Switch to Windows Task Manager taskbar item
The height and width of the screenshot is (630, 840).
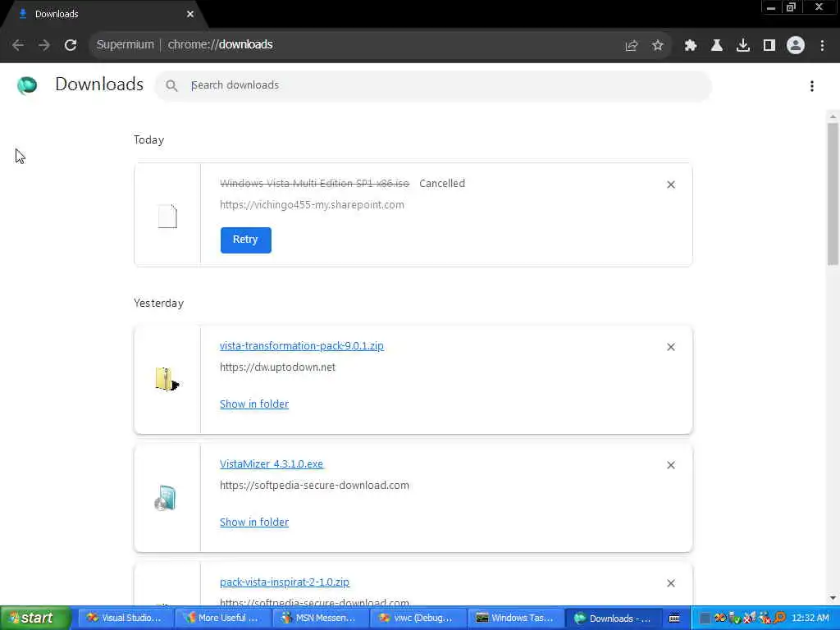click(x=515, y=619)
